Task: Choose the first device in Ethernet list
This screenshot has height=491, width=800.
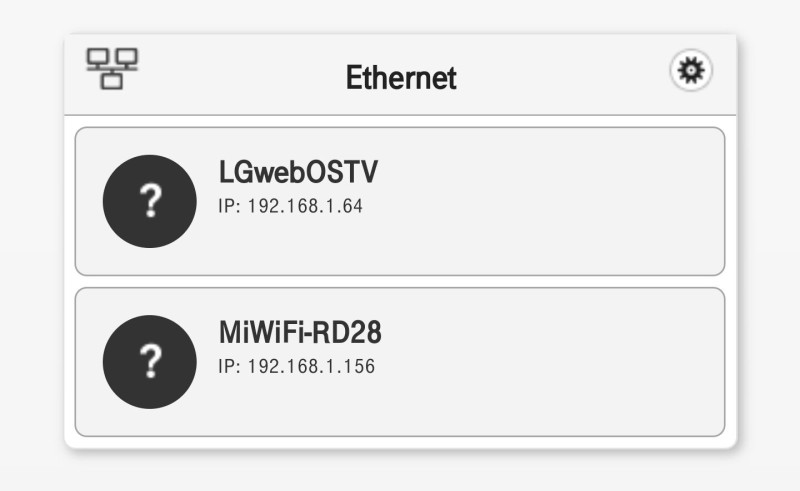Action: pos(400,201)
